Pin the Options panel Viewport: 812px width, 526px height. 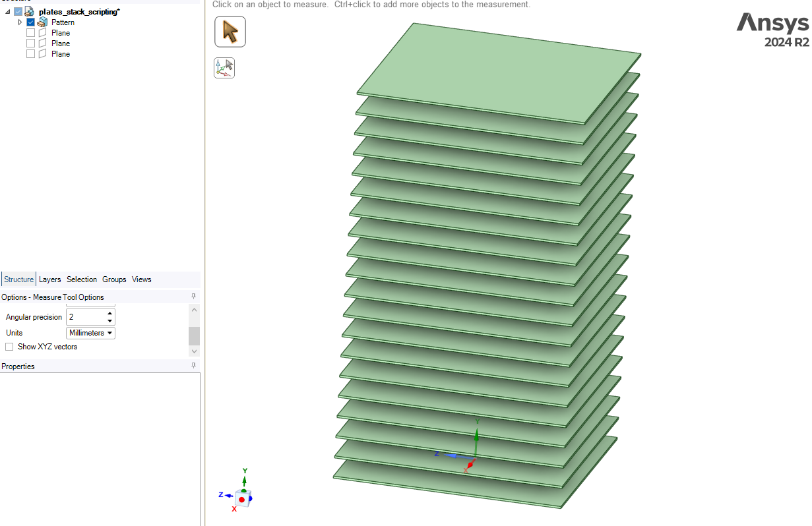point(193,297)
